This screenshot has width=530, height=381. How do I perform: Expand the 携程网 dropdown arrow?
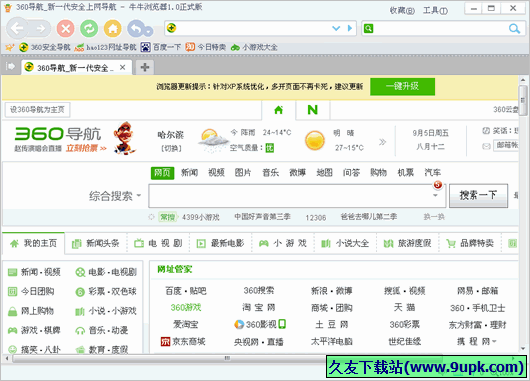click(495, 342)
